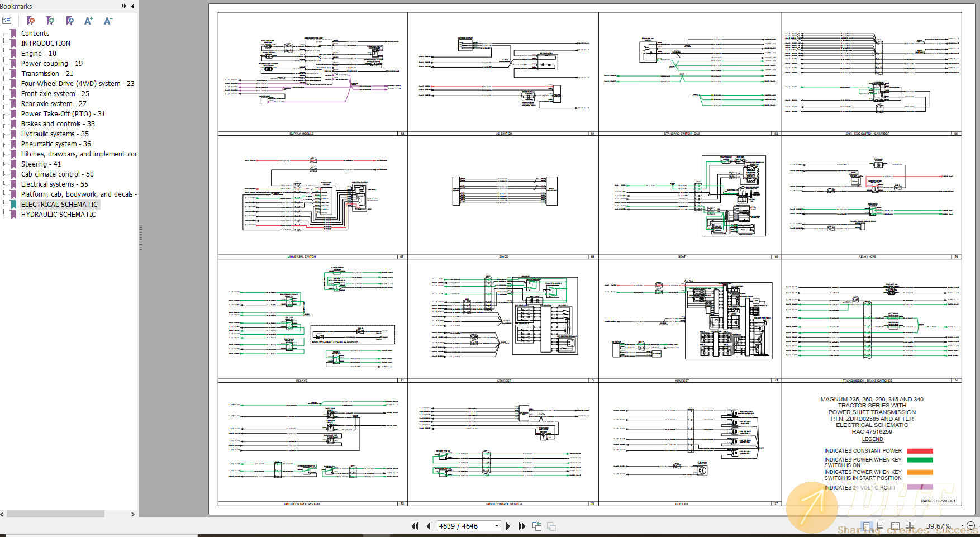The width and height of the screenshot is (980, 537).
Task: Enable two-page facing view
Action: point(895,526)
